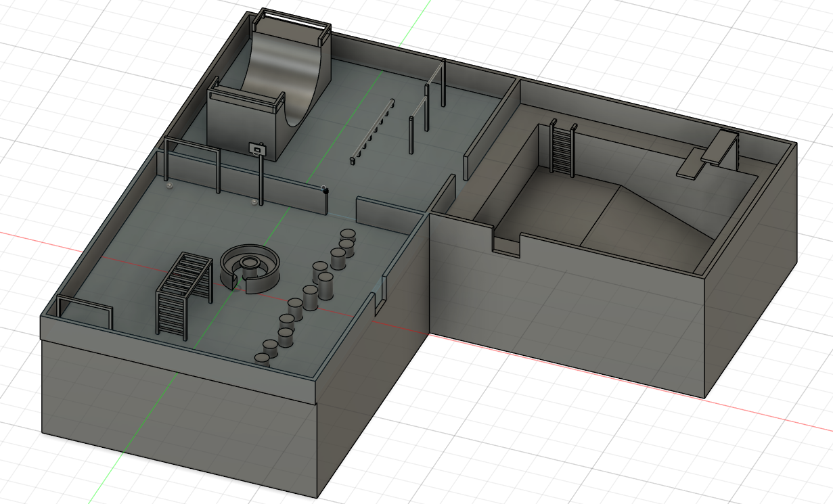This screenshot has height=504, width=833.
Task: Select the center cylinder inside the spiral
Action: (250, 261)
